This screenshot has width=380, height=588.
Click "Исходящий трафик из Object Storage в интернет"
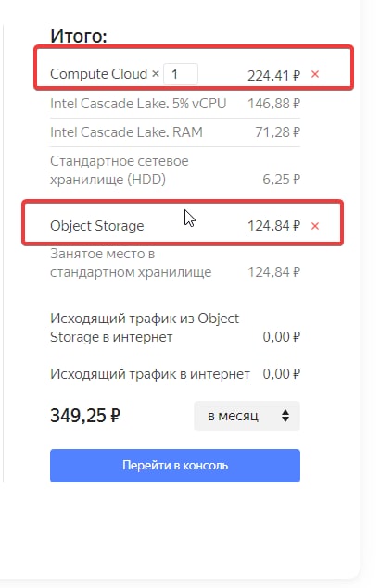point(145,328)
